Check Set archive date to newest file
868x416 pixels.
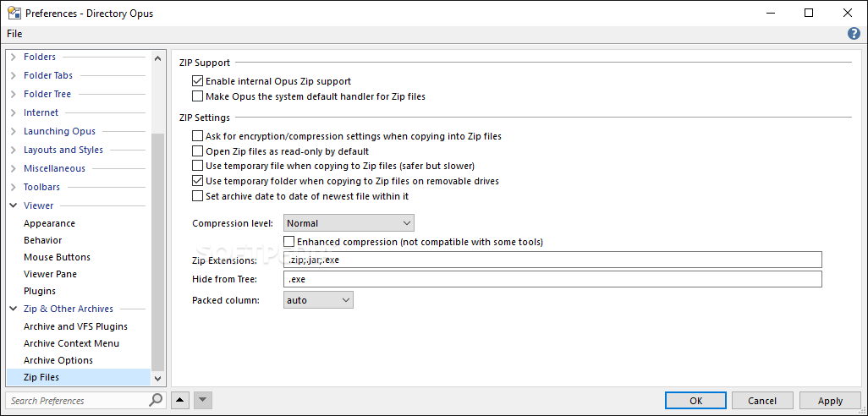197,196
